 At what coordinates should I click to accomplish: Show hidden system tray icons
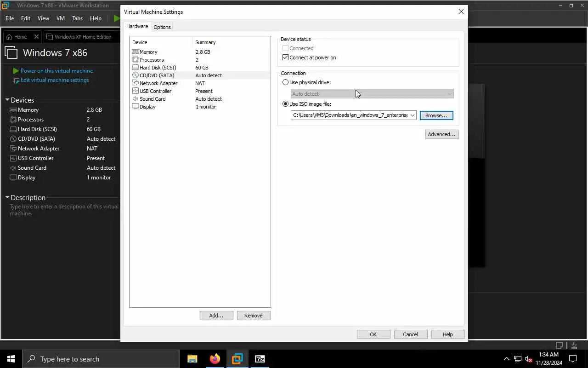(507, 359)
